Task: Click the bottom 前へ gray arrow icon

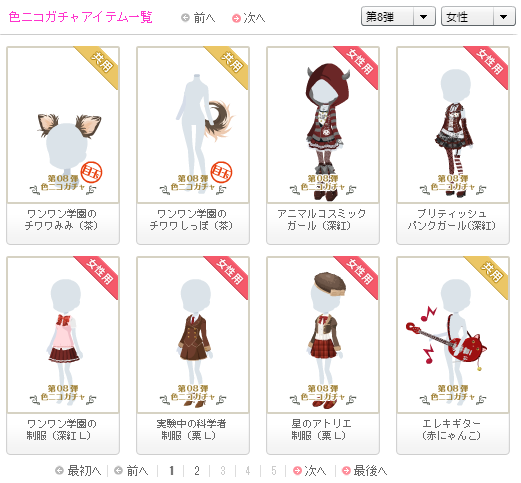Action: (118, 471)
